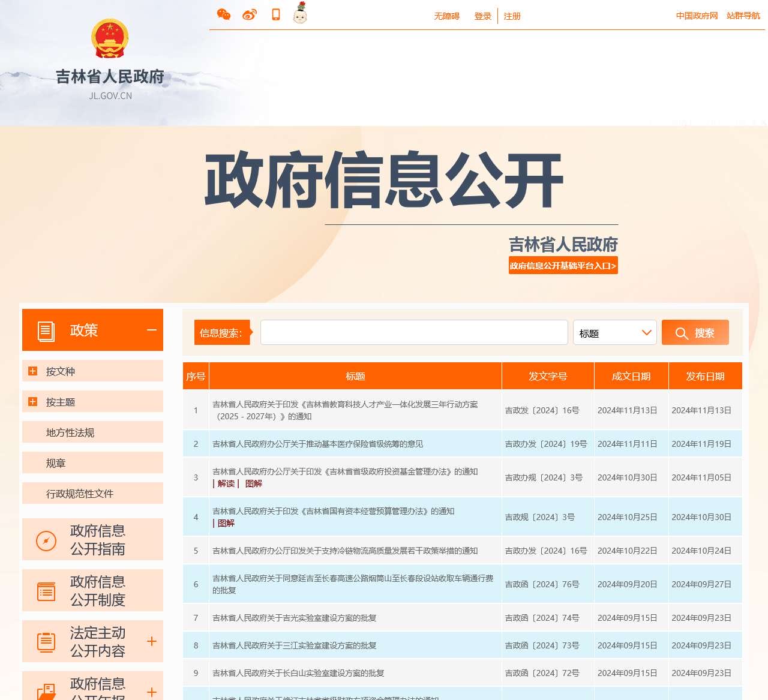Viewport: 768px width, 700px height.
Task: Open 政府信息公开基础平台入口
Action: 562,265
